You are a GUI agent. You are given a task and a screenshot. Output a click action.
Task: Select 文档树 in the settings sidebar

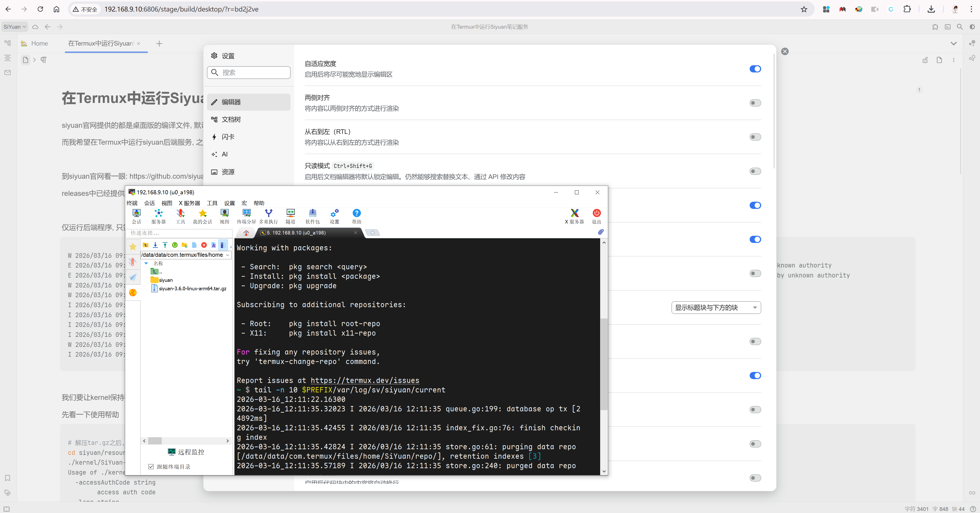point(231,120)
